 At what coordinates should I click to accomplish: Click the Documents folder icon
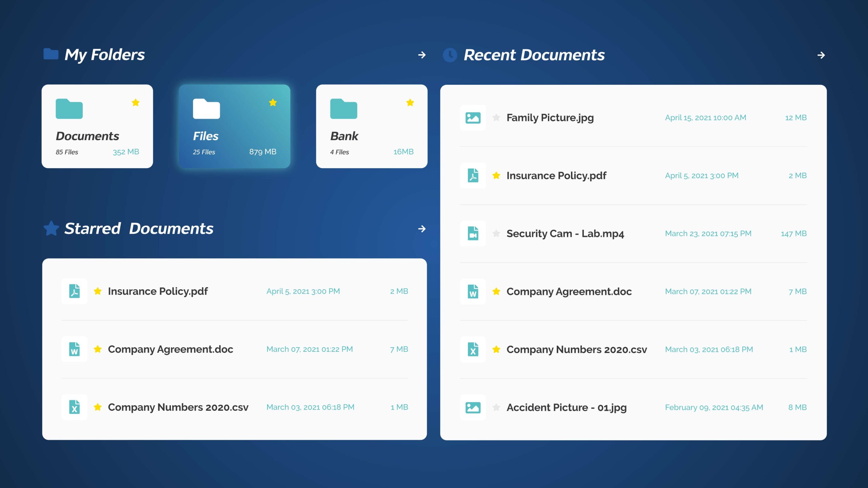coord(69,109)
